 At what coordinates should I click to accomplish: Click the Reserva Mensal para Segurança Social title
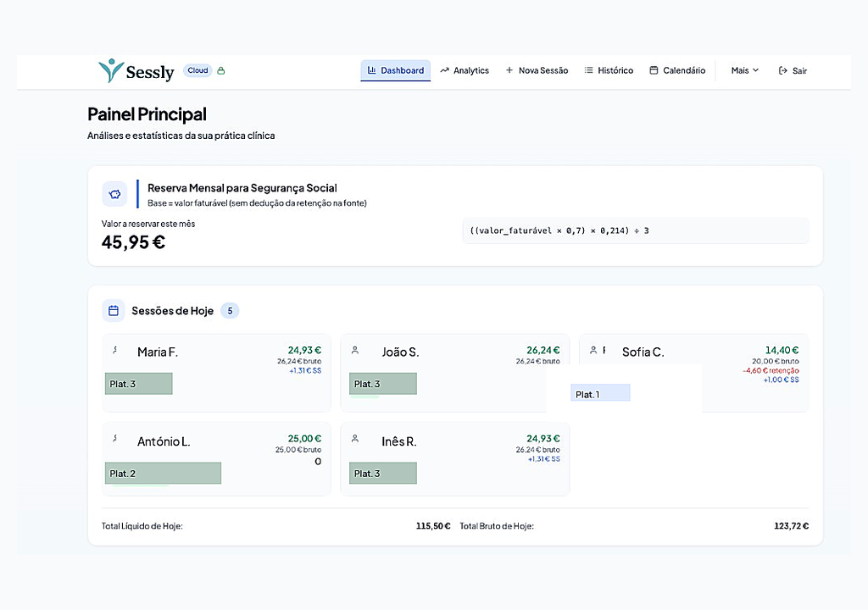click(x=242, y=188)
